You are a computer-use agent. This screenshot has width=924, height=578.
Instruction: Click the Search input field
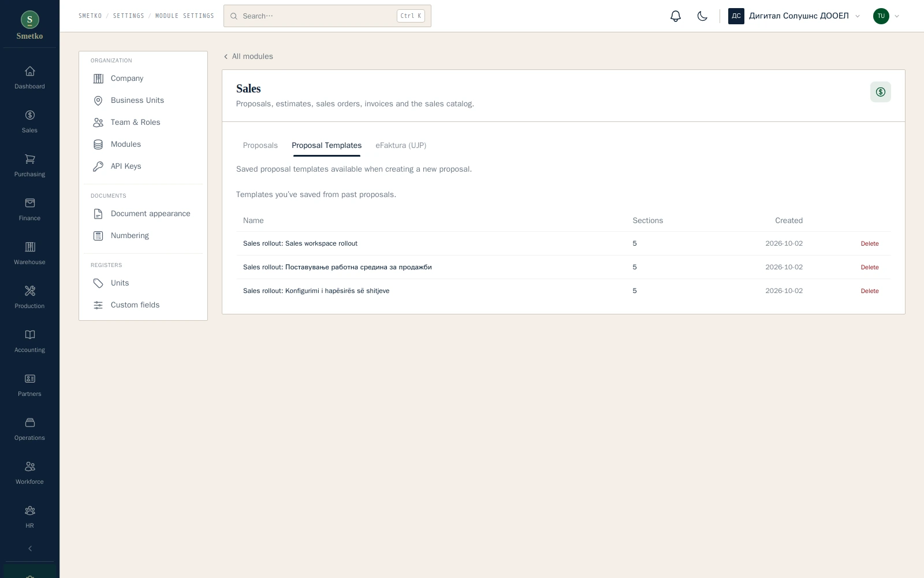point(327,16)
